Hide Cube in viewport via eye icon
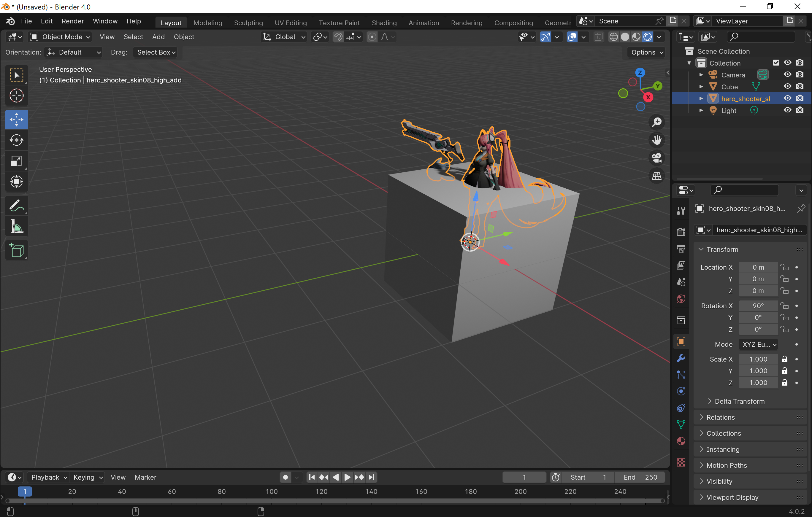This screenshot has height=517, width=812. coord(787,86)
